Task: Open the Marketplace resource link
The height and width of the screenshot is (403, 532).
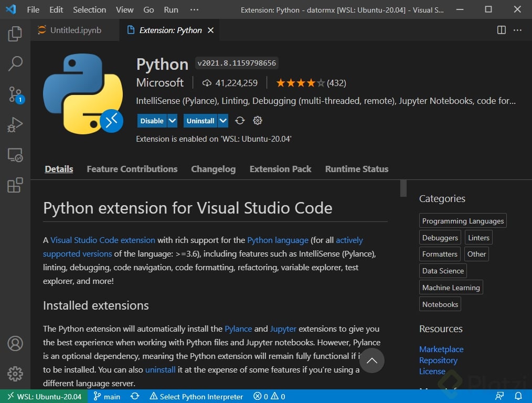Action: [441, 349]
